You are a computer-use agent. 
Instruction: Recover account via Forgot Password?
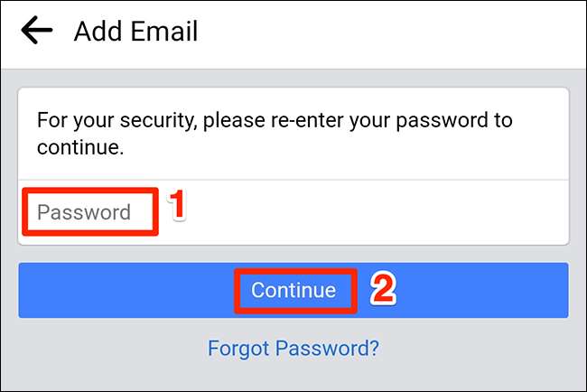click(293, 348)
